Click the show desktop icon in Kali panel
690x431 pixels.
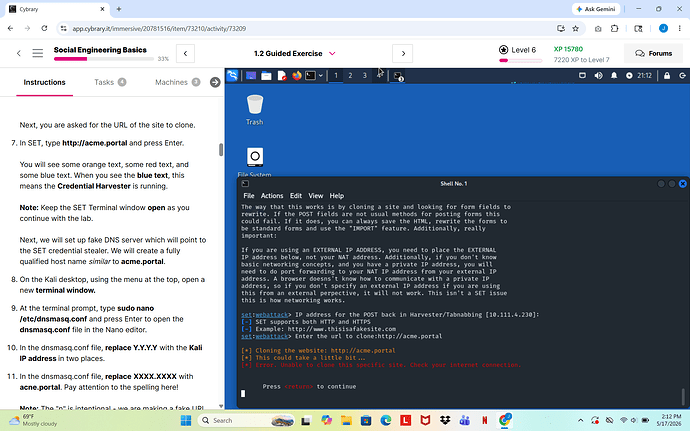pyautogui.click(x=251, y=76)
